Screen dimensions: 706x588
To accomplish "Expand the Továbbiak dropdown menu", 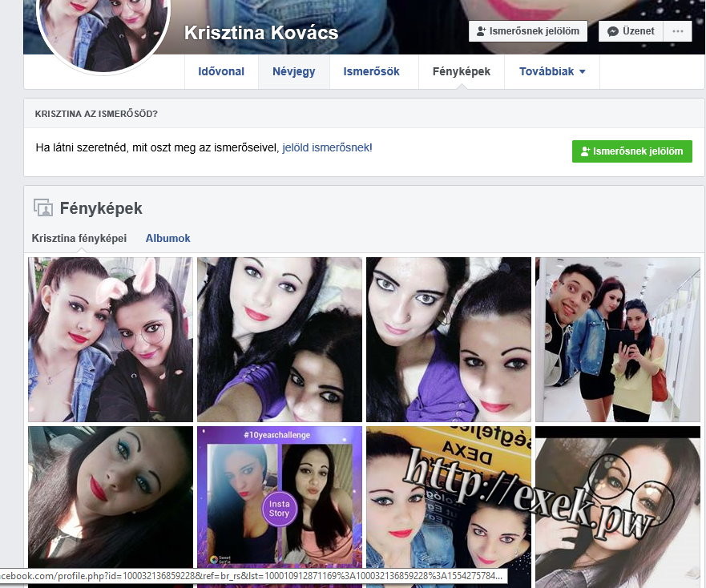I will click(x=552, y=71).
